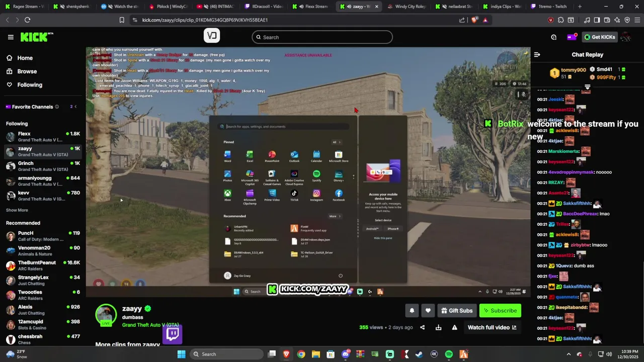Toggle the heart follow button

pyautogui.click(x=428, y=311)
